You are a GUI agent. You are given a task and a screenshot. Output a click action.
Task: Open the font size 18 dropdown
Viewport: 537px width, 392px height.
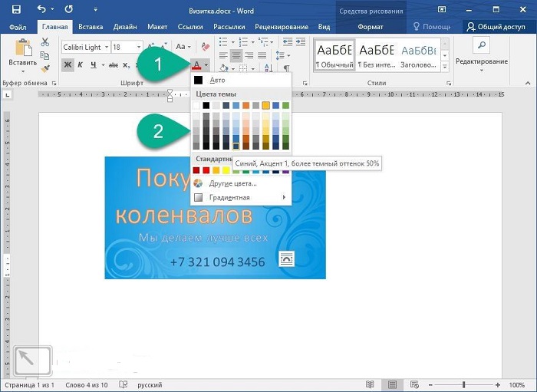pos(138,48)
